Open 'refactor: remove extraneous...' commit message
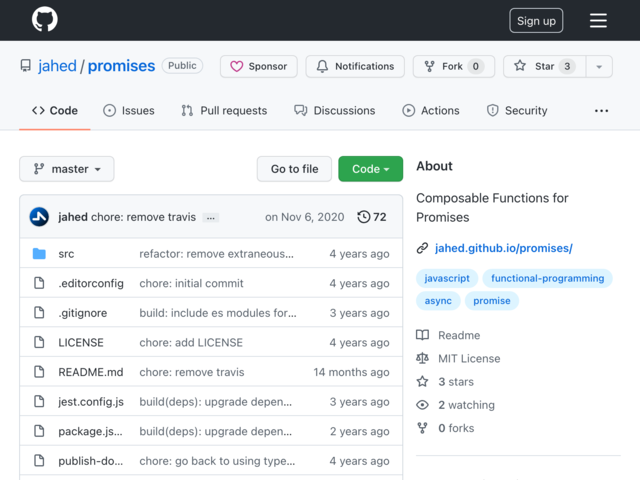Screen dimensions: 640x480 tap(216, 254)
